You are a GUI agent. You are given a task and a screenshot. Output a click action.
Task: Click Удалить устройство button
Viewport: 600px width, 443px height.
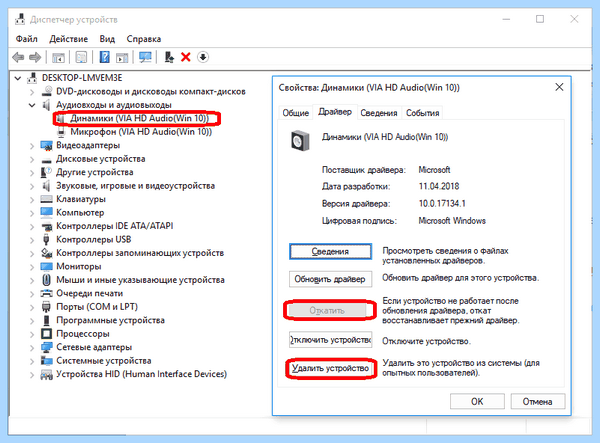pos(330,368)
